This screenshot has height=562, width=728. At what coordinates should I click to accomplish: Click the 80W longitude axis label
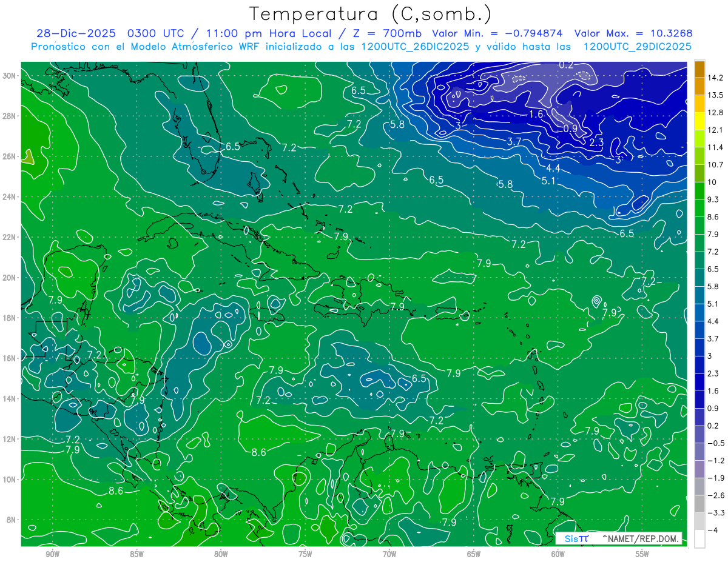[x=221, y=554]
